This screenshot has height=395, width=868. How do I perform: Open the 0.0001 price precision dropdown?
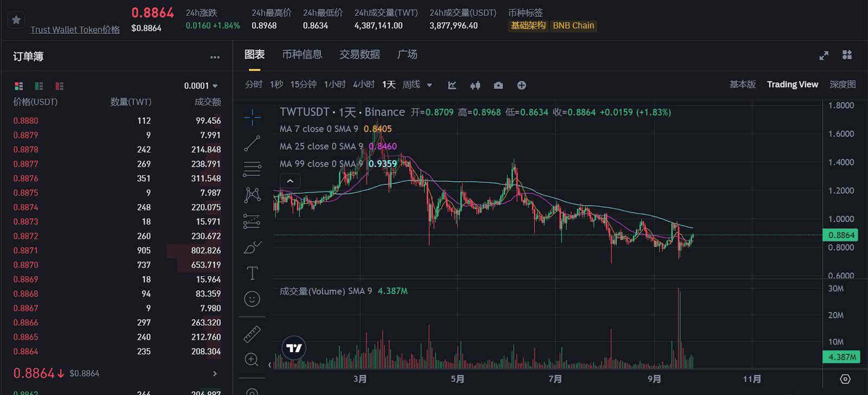point(201,86)
